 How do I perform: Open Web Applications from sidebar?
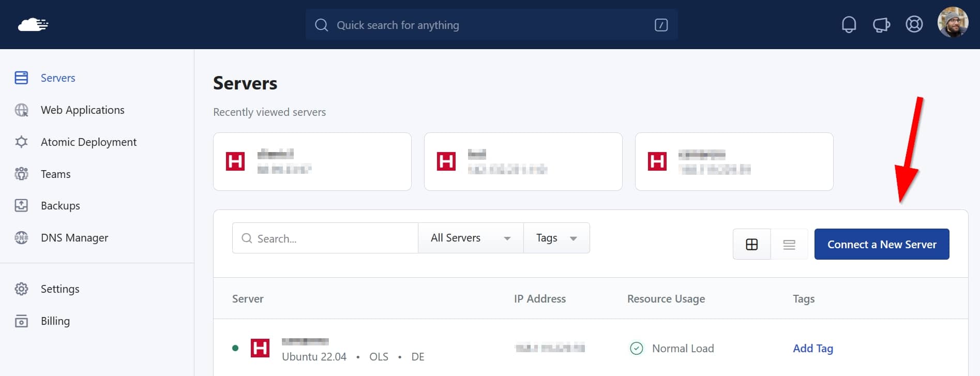tap(82, 110)
